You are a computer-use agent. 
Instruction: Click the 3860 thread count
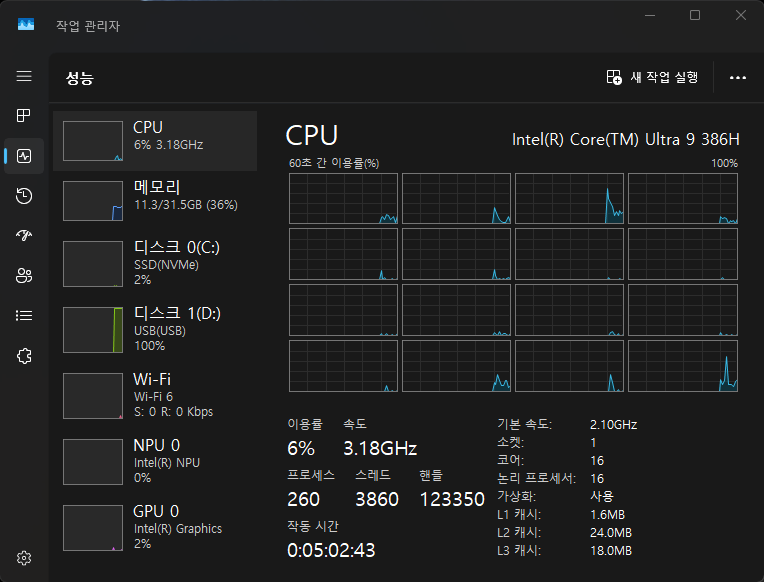[x=377, y=499]
